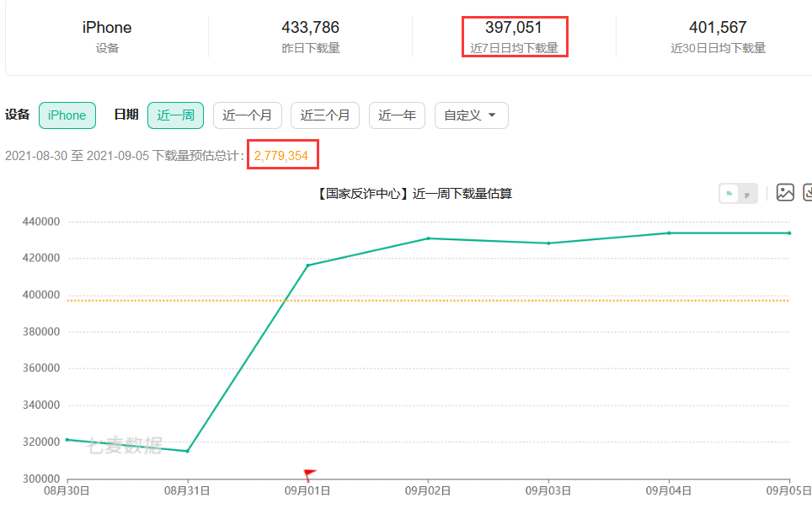Select the 近一个月 date range

tap(248, 115)
